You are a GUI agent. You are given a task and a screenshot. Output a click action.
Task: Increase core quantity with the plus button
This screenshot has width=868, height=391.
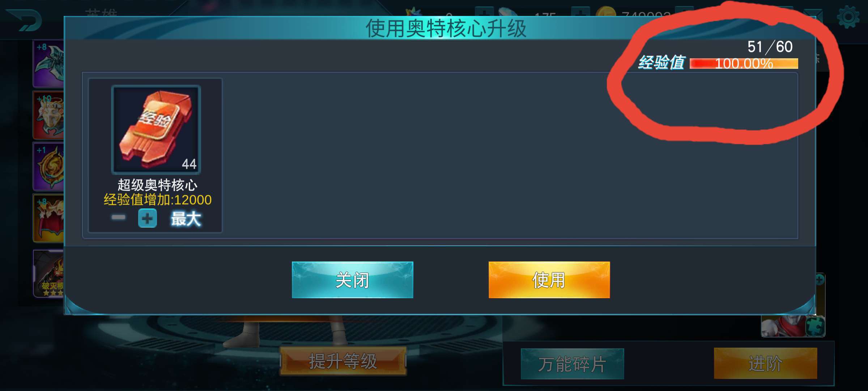coord(147,218)
